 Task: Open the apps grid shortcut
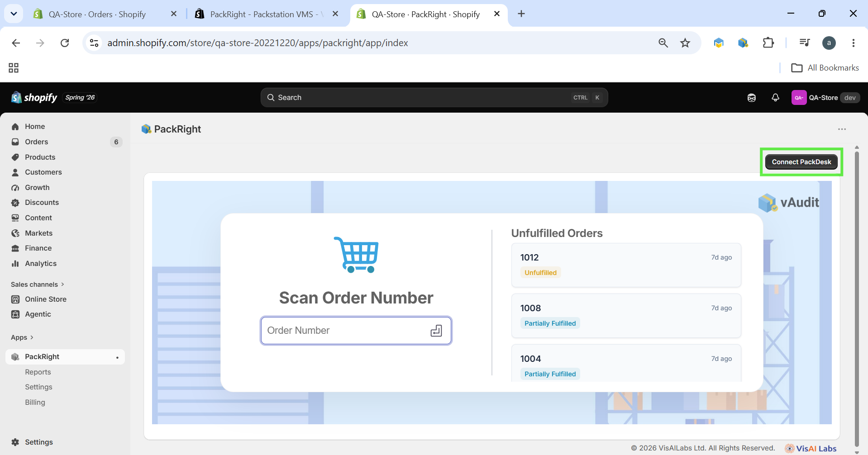(14, 68)
